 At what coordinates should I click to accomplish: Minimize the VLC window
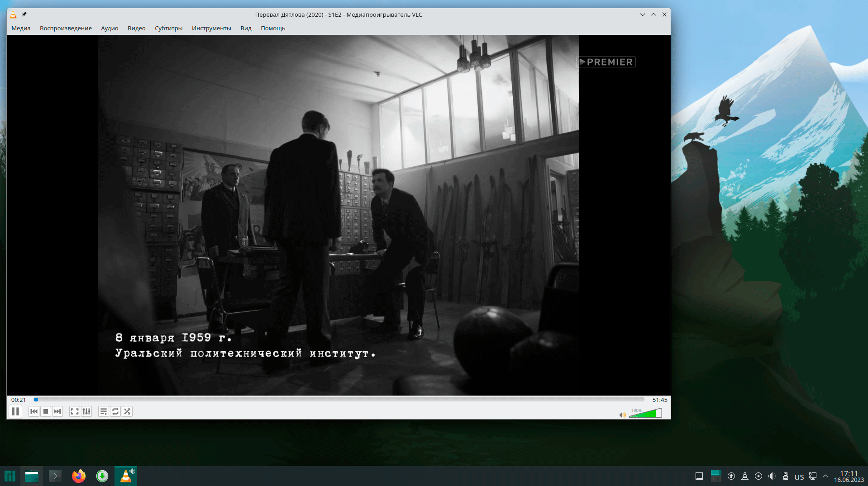click(x=643, y=14)
